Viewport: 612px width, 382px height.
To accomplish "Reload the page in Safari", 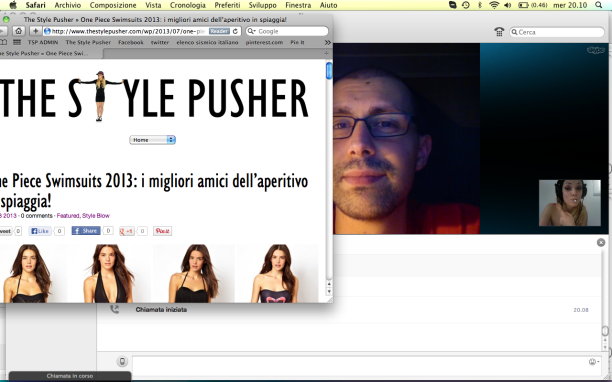I will coord(235,31).
